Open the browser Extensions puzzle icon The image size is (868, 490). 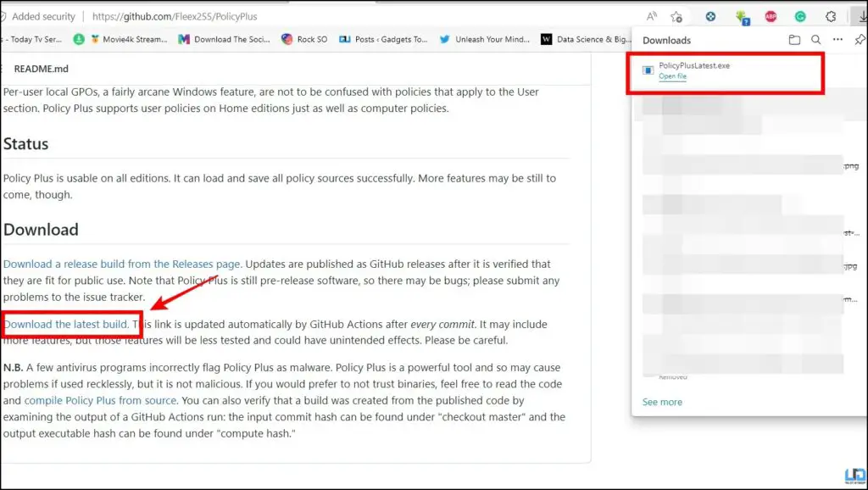831,17
